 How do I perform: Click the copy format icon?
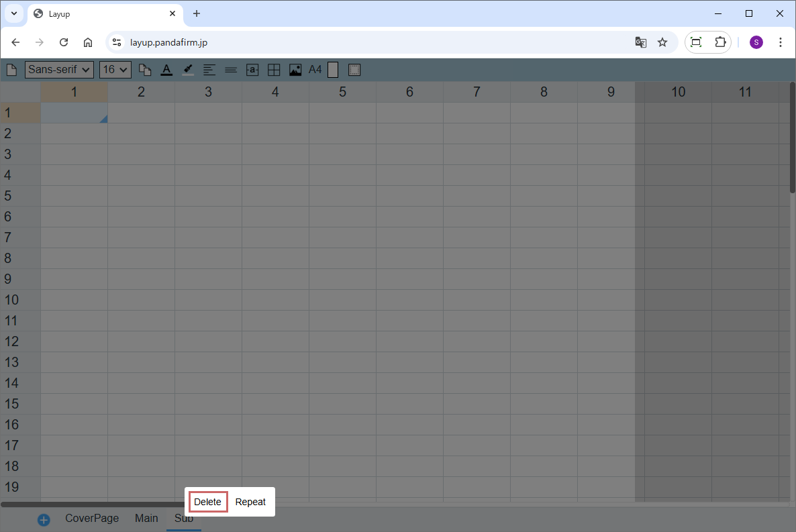click(x=145, y=70)
